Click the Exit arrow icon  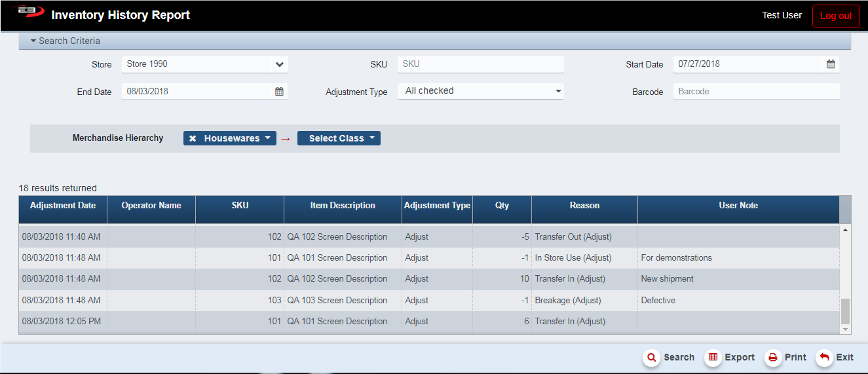click(824, 358)
